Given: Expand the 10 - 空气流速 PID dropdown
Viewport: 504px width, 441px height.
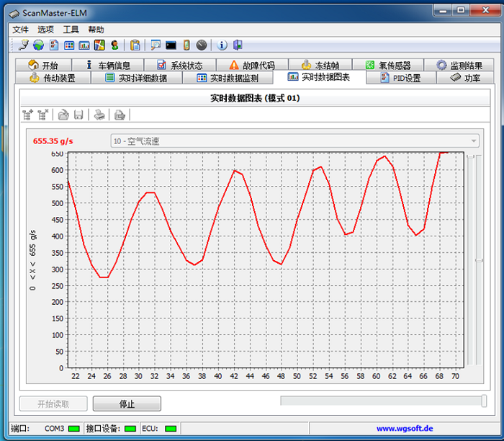Looking at the screenshot, I should pyautogui.click(x=473, y=141).
